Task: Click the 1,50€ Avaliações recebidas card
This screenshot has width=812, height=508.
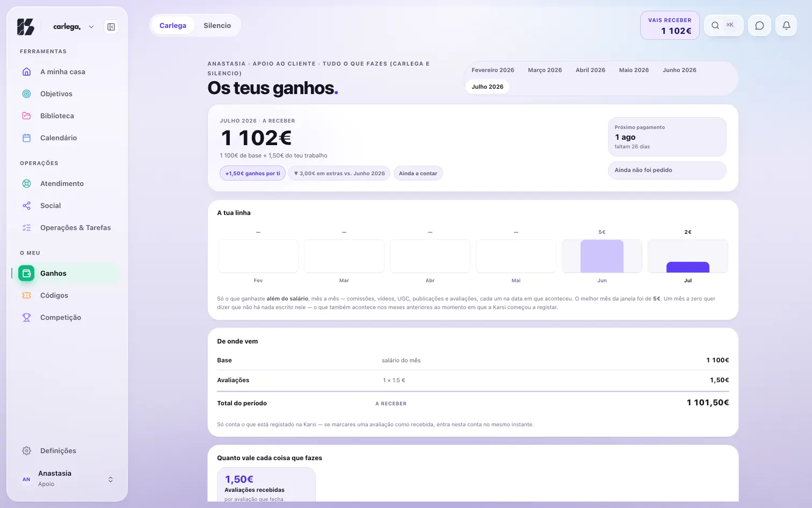Action: pyautogui.click(x=266, y=485)
